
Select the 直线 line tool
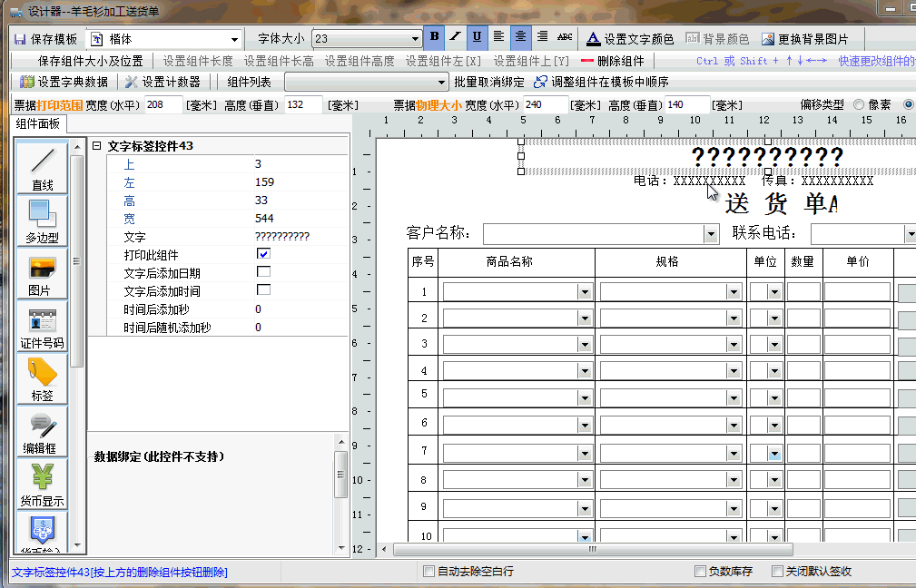pyautogui.click(x=42, y=166)
